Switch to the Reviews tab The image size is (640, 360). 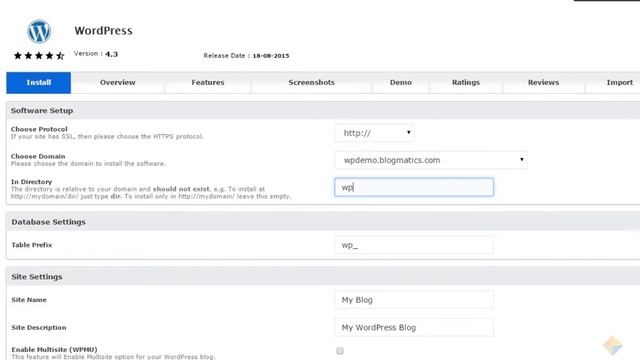coord(543,82)
